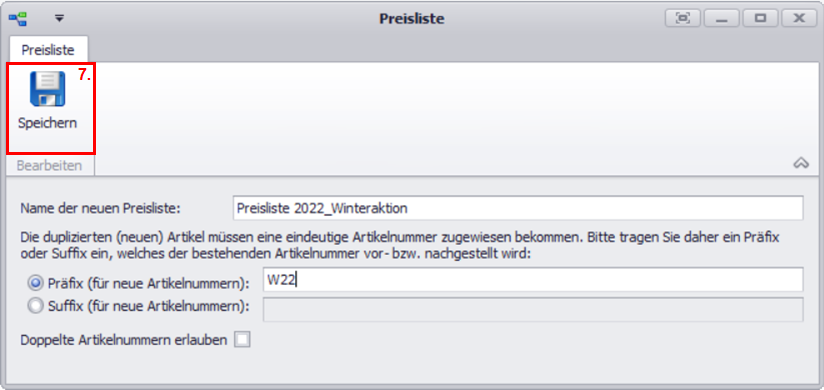This screenshot has height=390, width=824.
Task: Open the quick access toolbar dropdown arrow
Action: 59,18
